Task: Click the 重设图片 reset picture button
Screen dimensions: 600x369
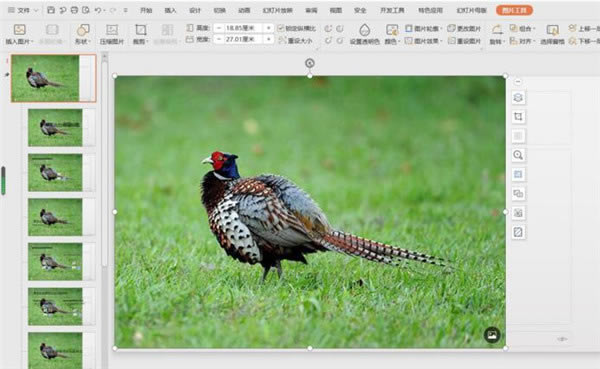Action: point(464,41)
